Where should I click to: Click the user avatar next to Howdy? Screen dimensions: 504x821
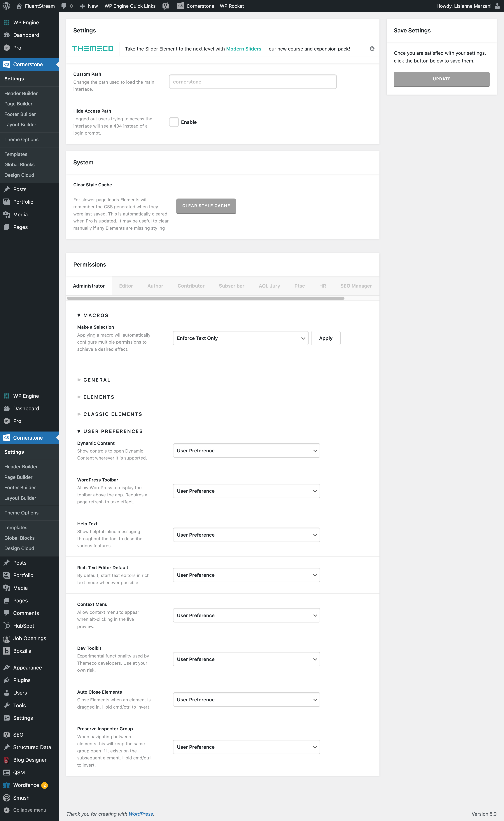(497, 6)
